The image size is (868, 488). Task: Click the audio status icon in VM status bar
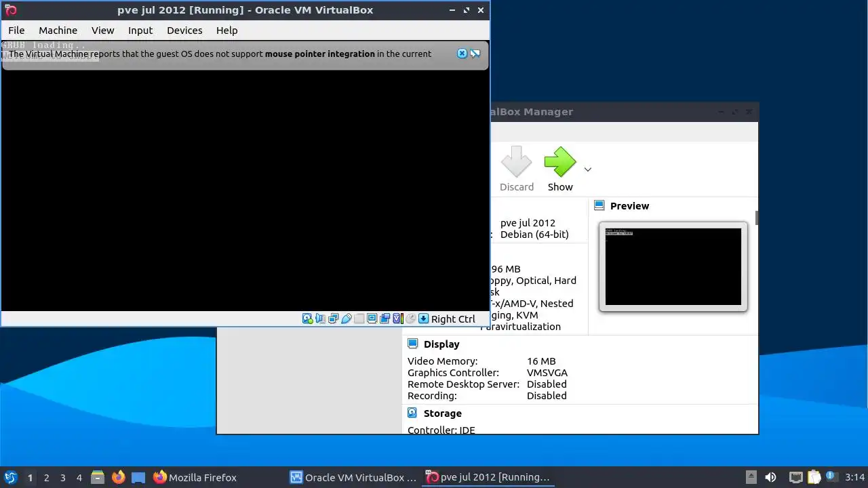click(320, 319)
